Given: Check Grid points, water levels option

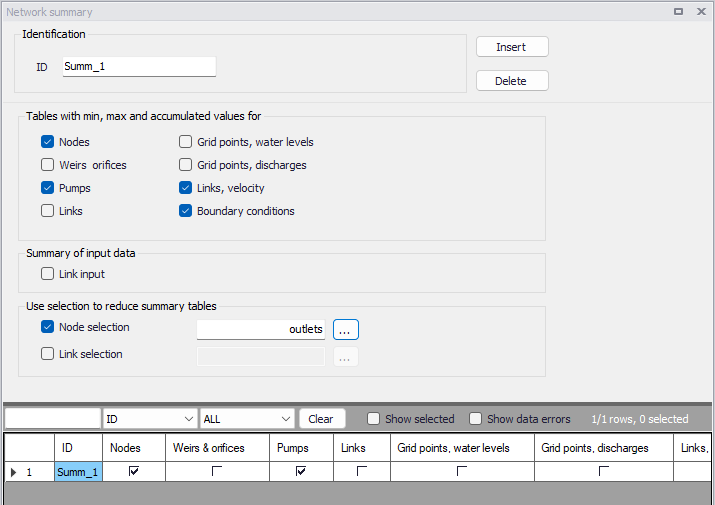Looking at the screenshot, I should click(185, 142).
